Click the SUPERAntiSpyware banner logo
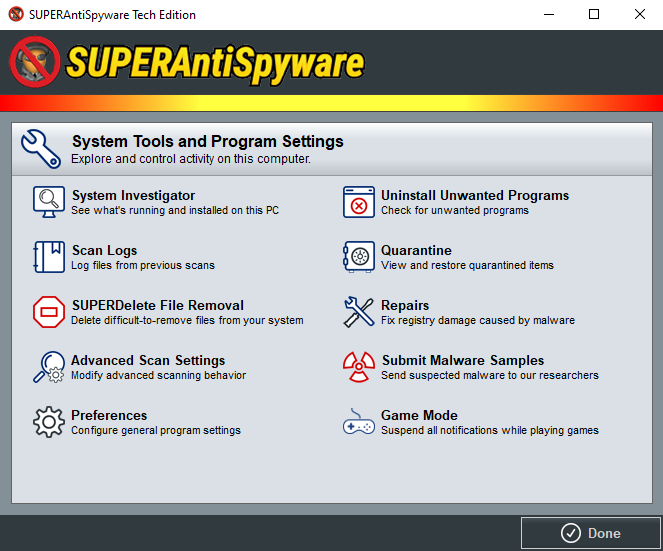The width and height of the screenshot is (663, 551). (x=187, y=63)
